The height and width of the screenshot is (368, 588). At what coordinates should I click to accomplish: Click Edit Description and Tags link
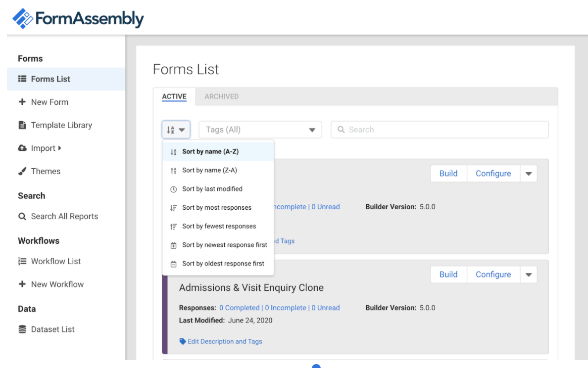click(225, 341)
